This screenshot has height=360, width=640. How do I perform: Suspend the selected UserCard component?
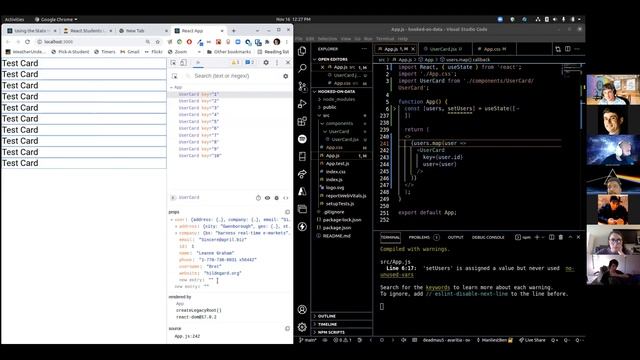(258, 198)
